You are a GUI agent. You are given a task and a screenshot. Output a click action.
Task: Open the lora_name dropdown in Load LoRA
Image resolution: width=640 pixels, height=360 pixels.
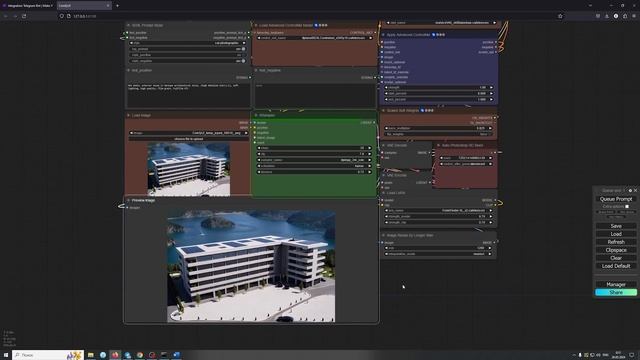click(438, 211)
